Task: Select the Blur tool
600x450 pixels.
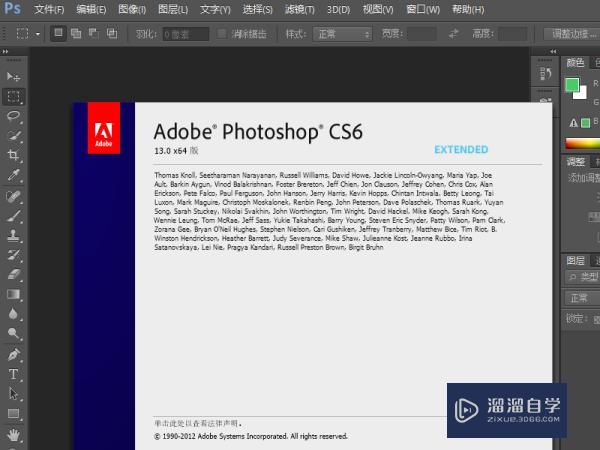Action: (x=14, y=314)
